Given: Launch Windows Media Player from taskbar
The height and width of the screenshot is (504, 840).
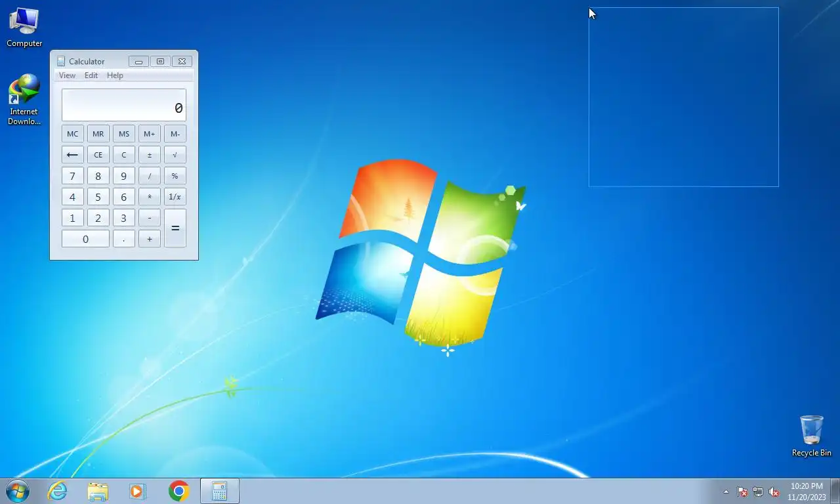Looking at the screenshot, I should point(137,491).
